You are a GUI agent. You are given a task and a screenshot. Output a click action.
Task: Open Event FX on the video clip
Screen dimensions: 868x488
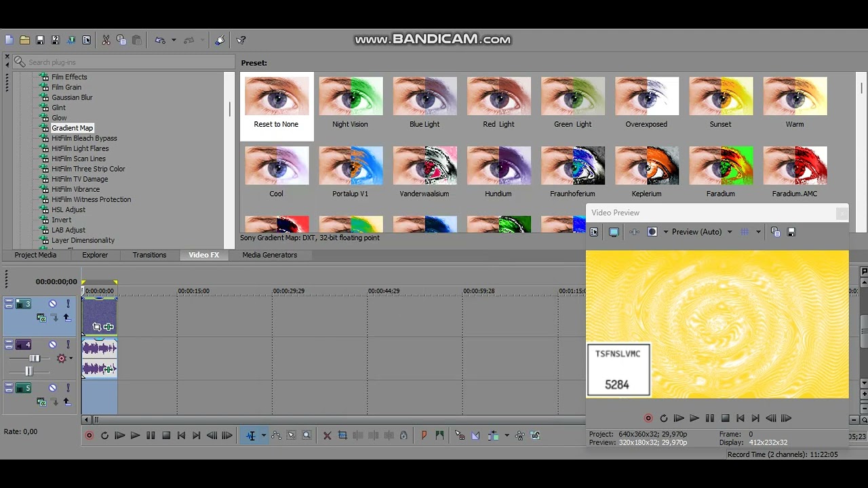(108, 327)
